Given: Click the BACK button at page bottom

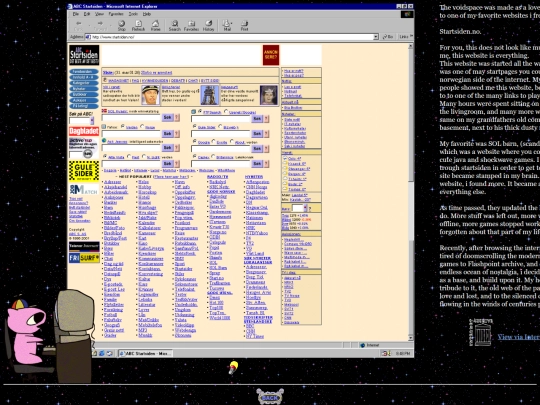Looking at the screenshot, I should click(270, 397).
